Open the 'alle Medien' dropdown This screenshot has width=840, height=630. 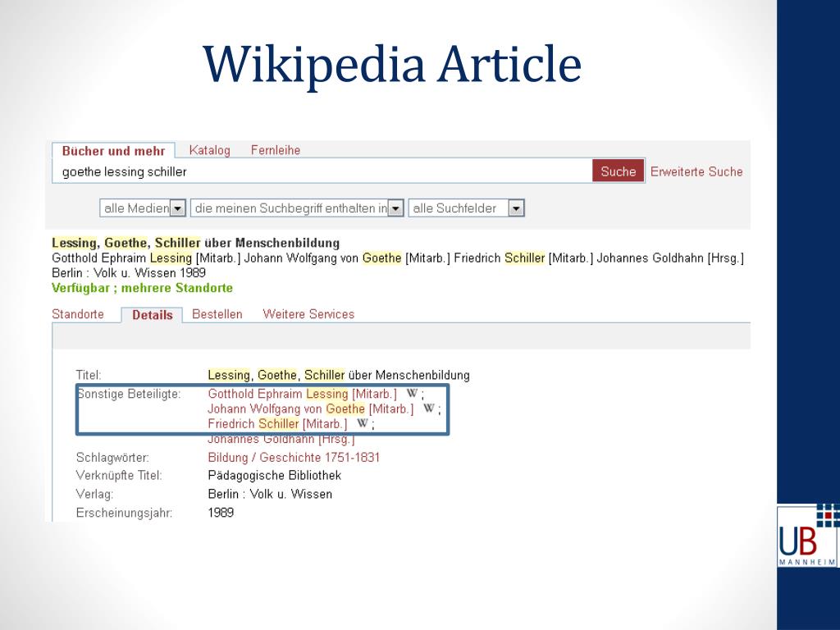click(x=143, y=208)
